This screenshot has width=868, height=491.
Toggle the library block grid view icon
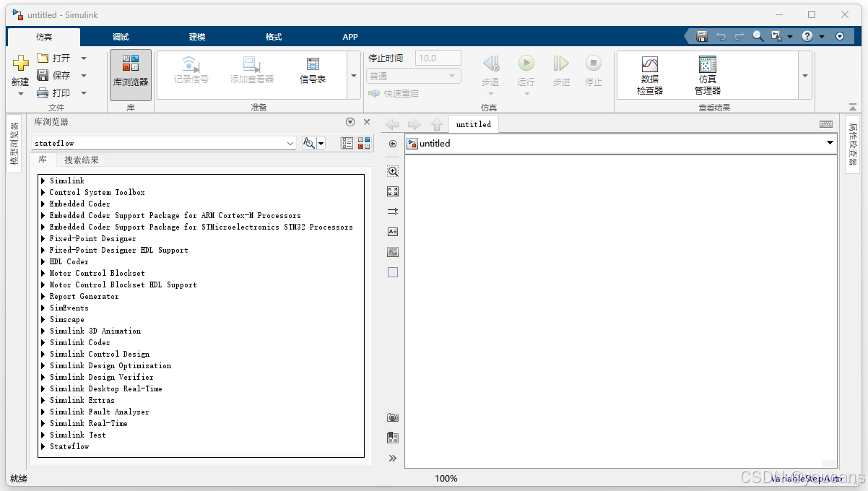click(363, 143)
